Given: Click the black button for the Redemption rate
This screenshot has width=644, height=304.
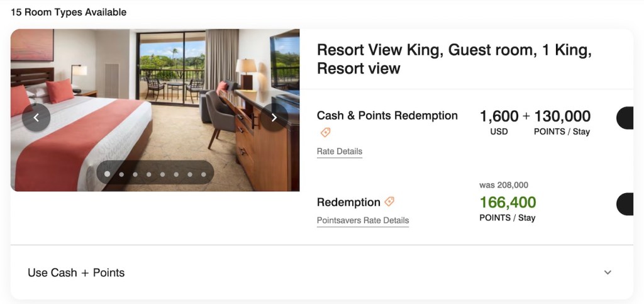Looking at the screenshot, I should (625, 205).
